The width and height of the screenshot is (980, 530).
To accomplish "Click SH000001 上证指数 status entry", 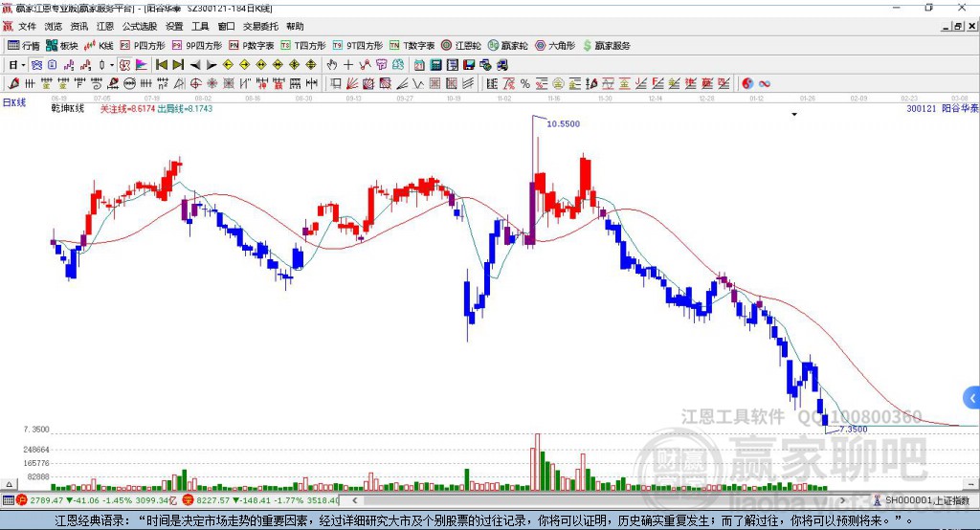I will (922, 500).
